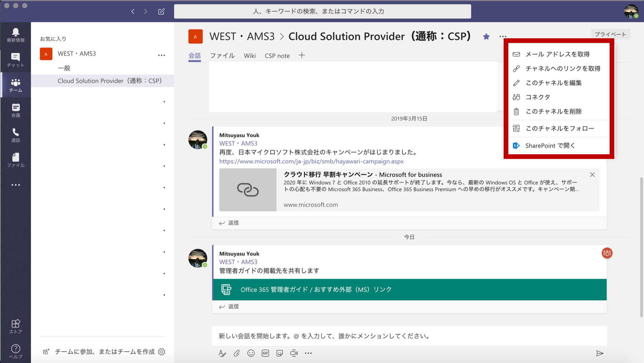The image size is (644, 363).
Task: Open team management gear icon
Action: (162, 352)
